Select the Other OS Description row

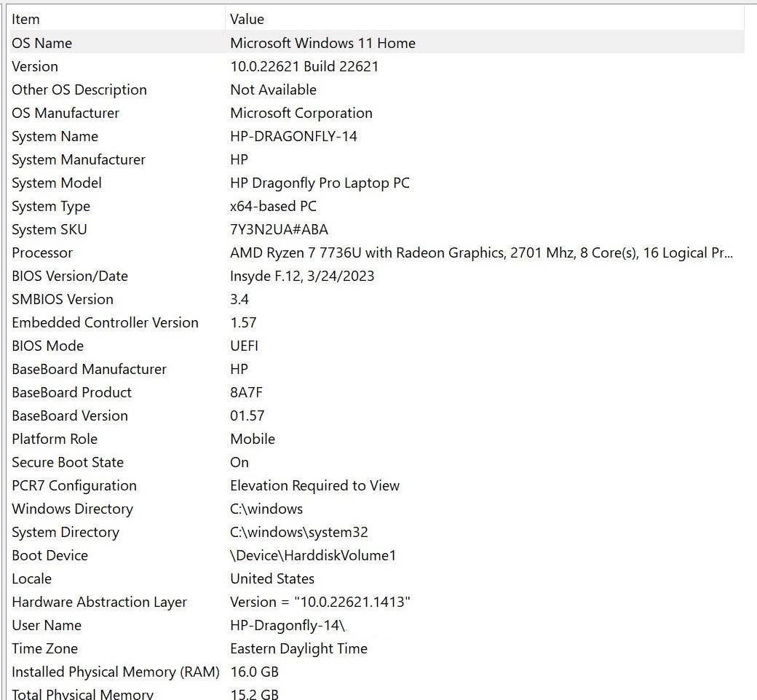[x=79, y=90]
